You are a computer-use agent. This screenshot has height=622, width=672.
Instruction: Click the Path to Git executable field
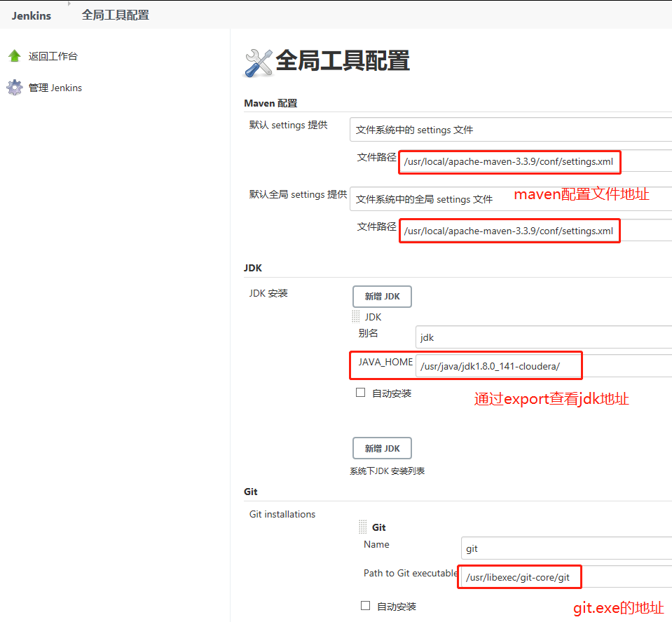pos(519,577)
